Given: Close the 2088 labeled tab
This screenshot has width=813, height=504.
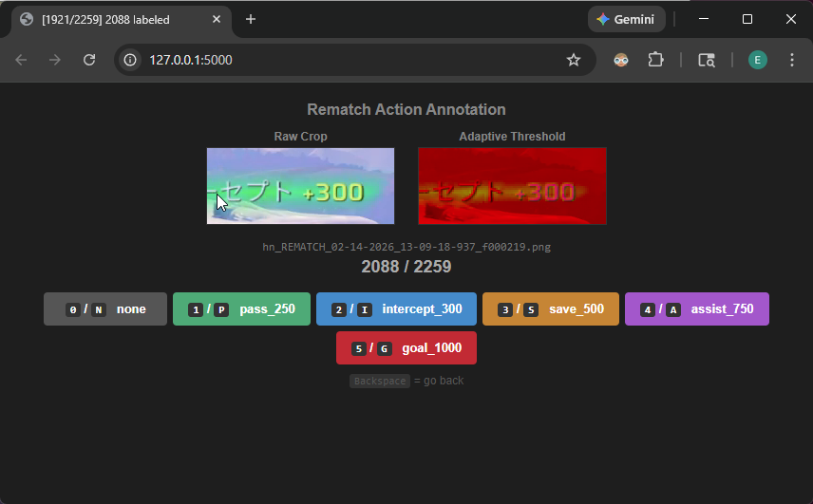Looking at the screenshot, I should 217,19.
